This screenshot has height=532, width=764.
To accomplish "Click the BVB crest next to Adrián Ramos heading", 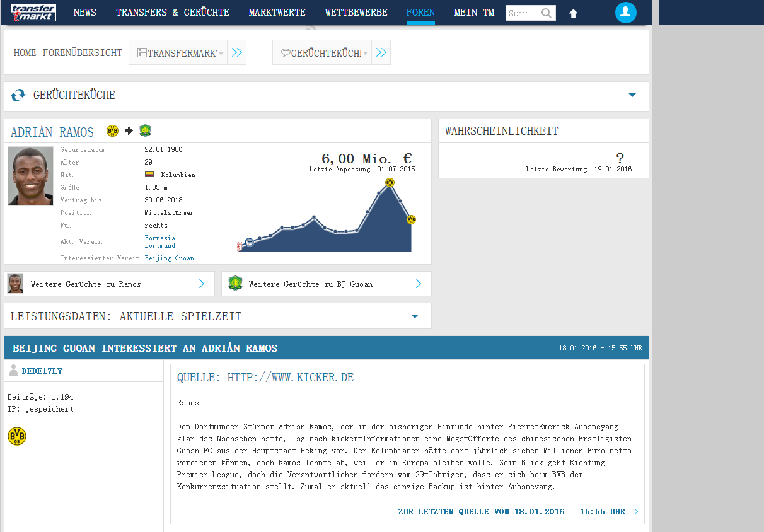I will [113, 131].
